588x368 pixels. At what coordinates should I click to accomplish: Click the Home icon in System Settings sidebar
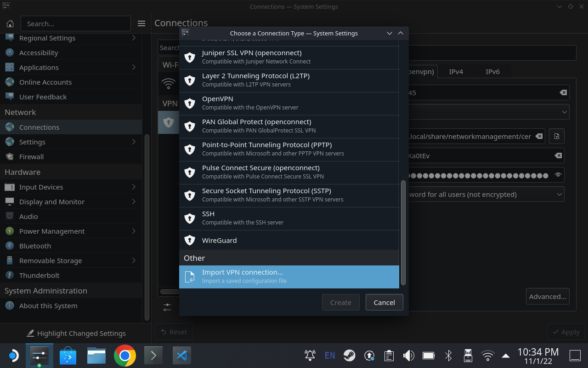(10, 23)
